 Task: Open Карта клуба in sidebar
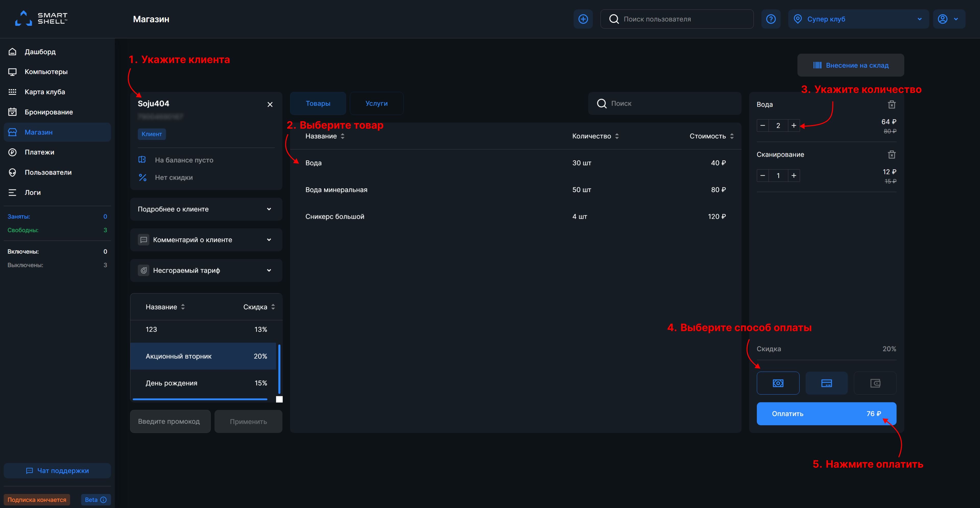44,92
